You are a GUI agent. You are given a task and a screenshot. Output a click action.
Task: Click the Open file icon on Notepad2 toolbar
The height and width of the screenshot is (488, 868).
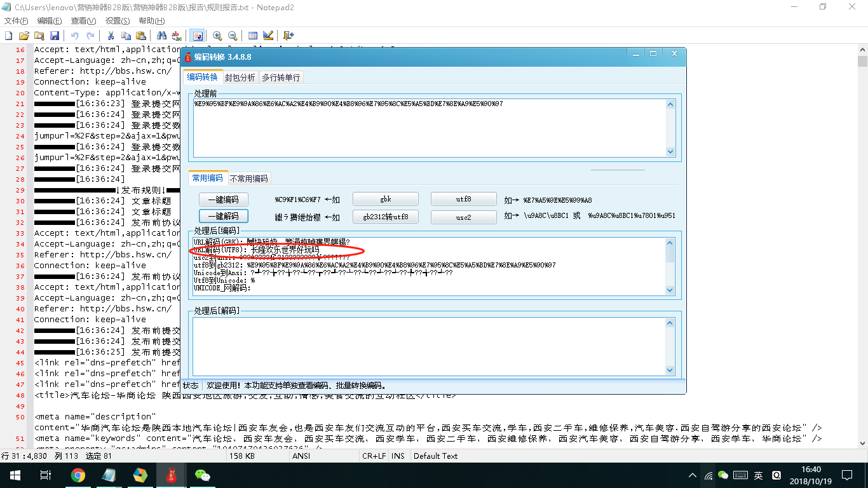[x=24, y=36]
